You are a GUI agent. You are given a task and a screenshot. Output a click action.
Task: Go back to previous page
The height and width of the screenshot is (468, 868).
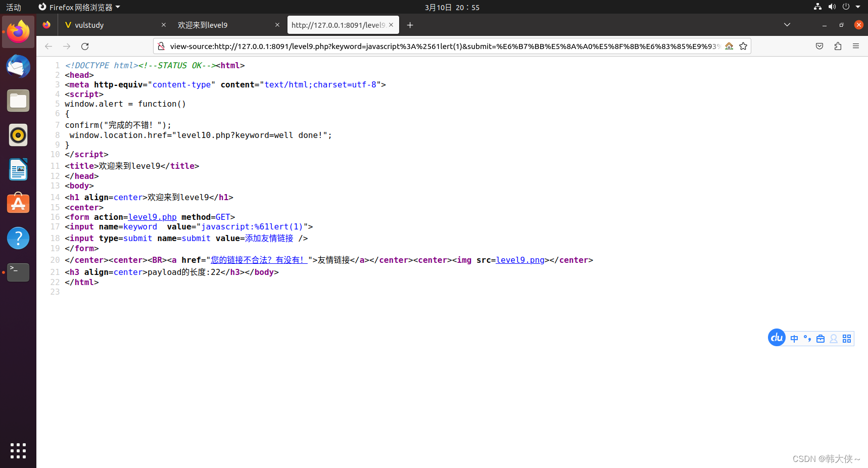[49, 46]
